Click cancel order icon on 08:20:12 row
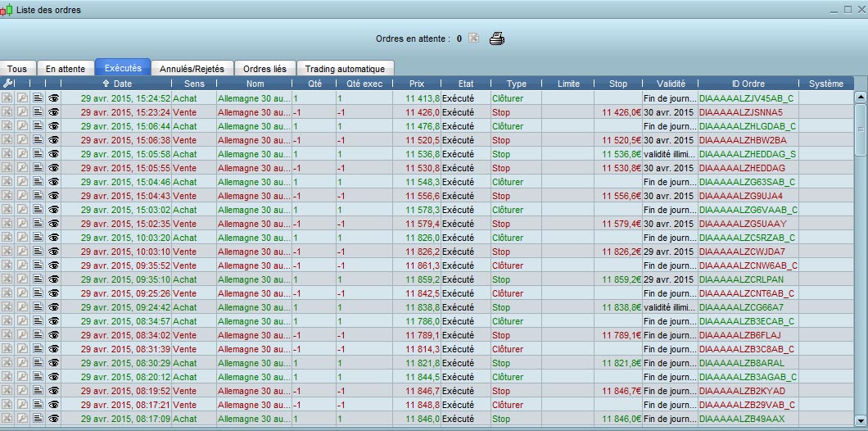This screenshot has height=431, width=868. tap(7, 377)
